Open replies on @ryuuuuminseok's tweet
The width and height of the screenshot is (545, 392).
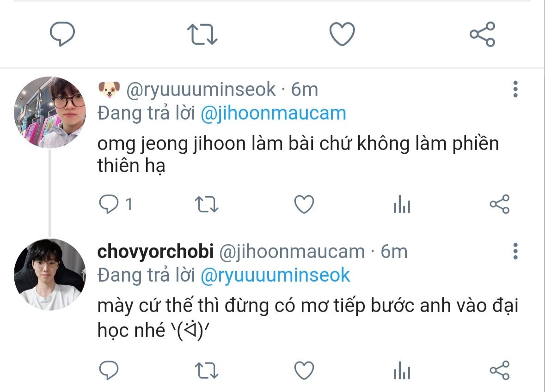116,204
